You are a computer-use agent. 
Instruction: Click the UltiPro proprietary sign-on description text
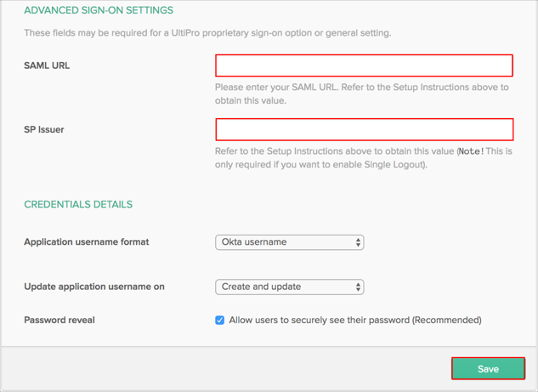tap(207, 33)
